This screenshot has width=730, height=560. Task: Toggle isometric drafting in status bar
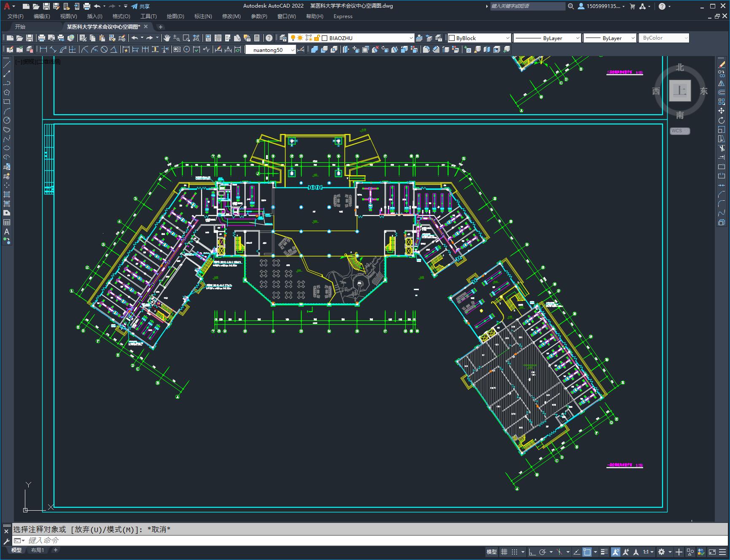[560, 552]
